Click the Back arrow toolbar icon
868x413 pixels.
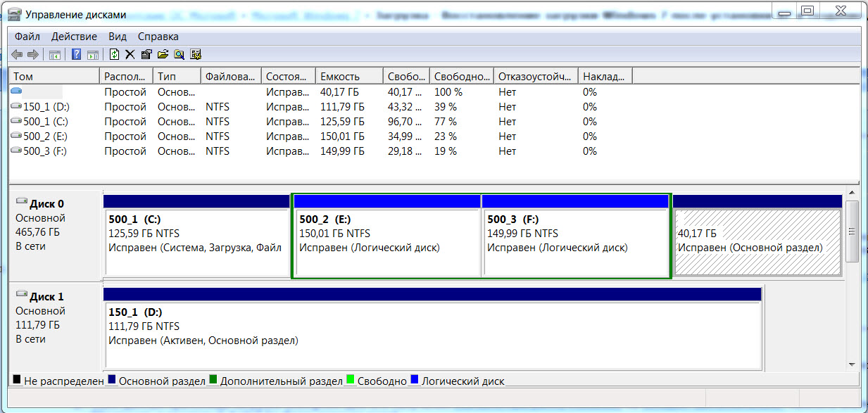(x=17, y=54)
